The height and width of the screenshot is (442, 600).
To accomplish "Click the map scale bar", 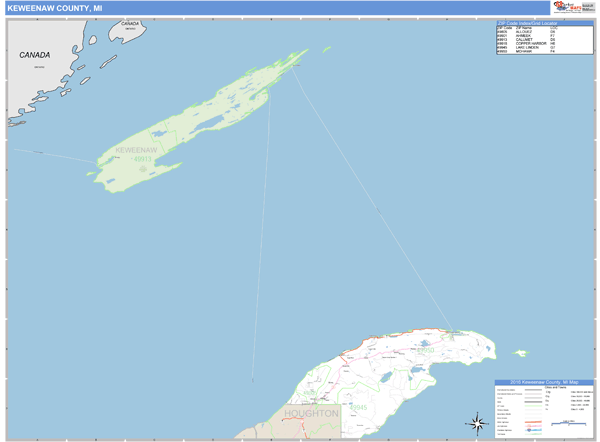I will (566, 425).
